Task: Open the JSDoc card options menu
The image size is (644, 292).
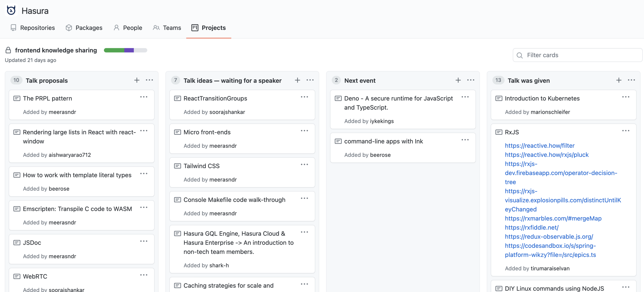Action: coord(144,241)
